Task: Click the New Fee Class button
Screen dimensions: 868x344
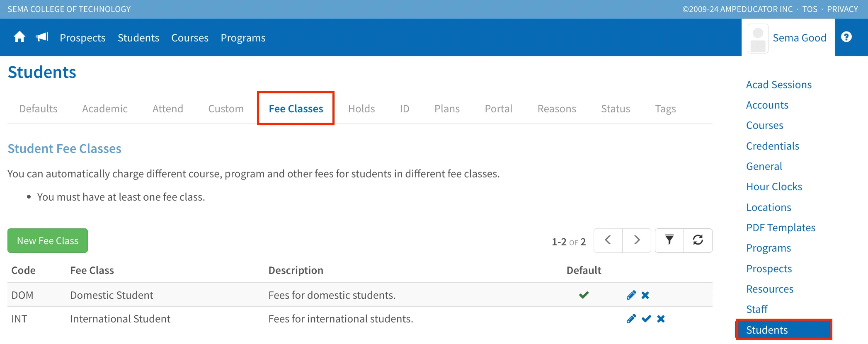Action: tap(48, 241)
